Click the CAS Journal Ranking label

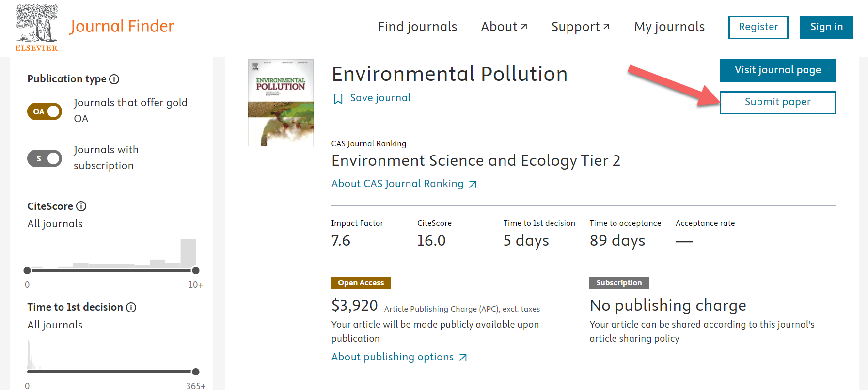[369, 144]
